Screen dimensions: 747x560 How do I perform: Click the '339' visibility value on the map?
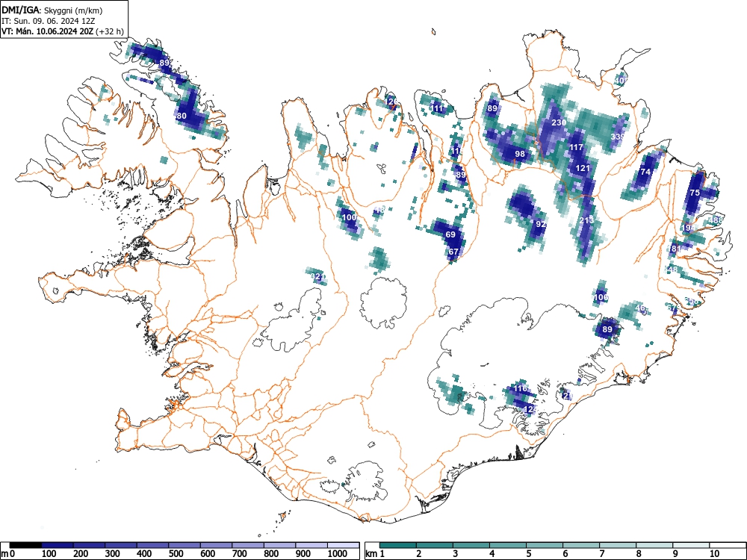[x=618, y=137]
